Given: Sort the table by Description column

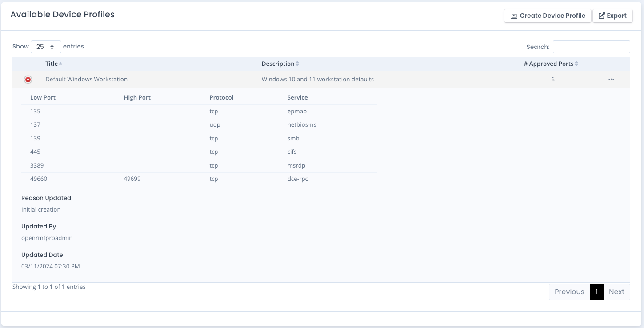Looking at the screenshot, I should (x=280, y=64).
